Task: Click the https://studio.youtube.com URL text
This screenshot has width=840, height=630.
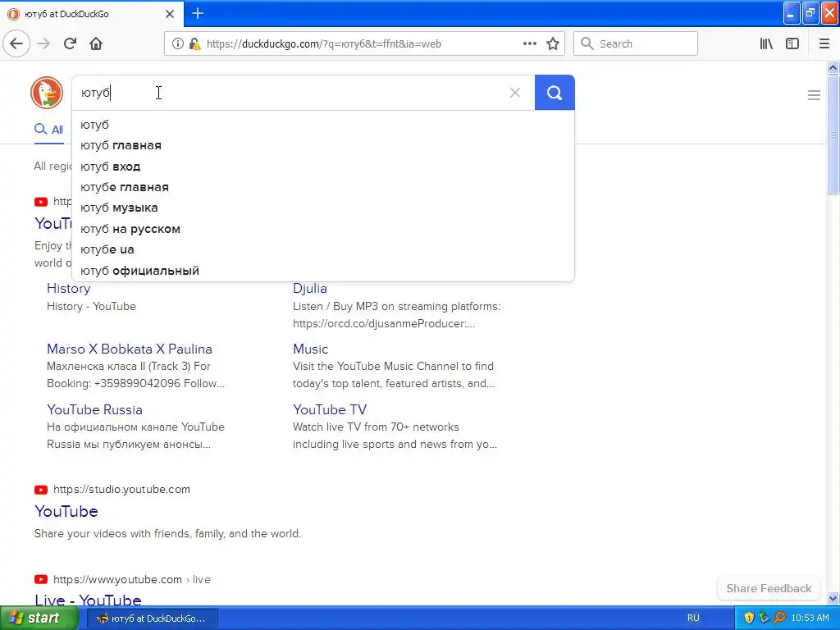Action: (x=121, y=489)
